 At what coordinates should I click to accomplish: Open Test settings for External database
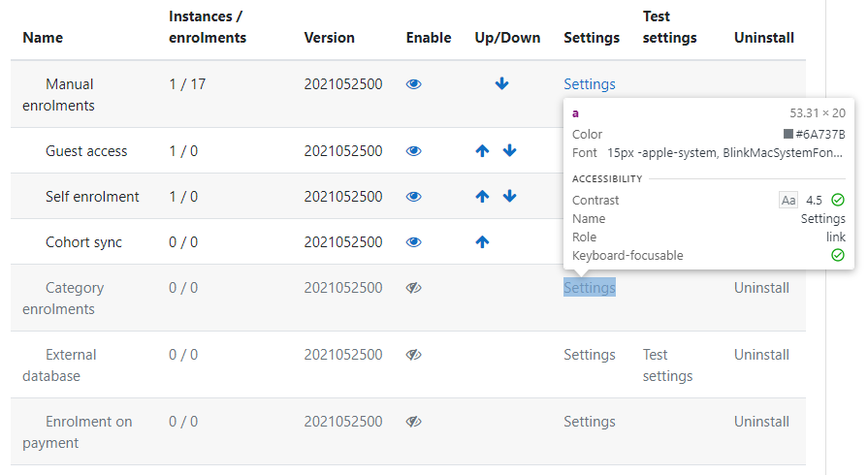click(x=667, y=364)
